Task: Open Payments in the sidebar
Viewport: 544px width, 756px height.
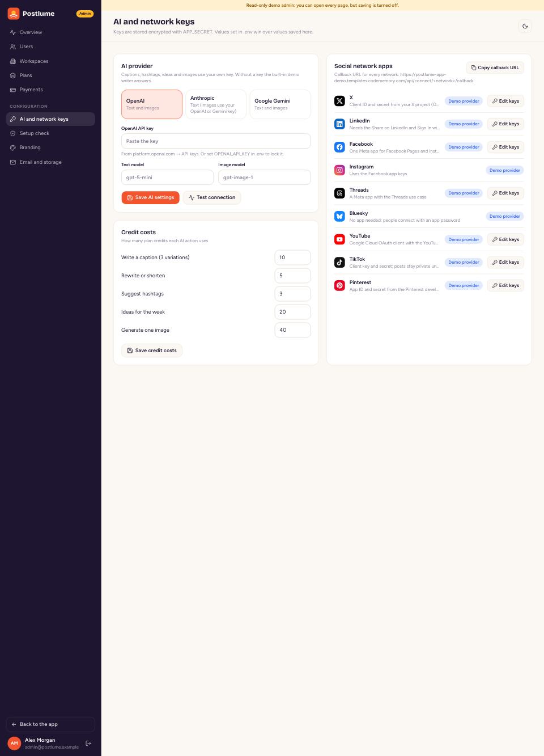Action: point(50,90)
